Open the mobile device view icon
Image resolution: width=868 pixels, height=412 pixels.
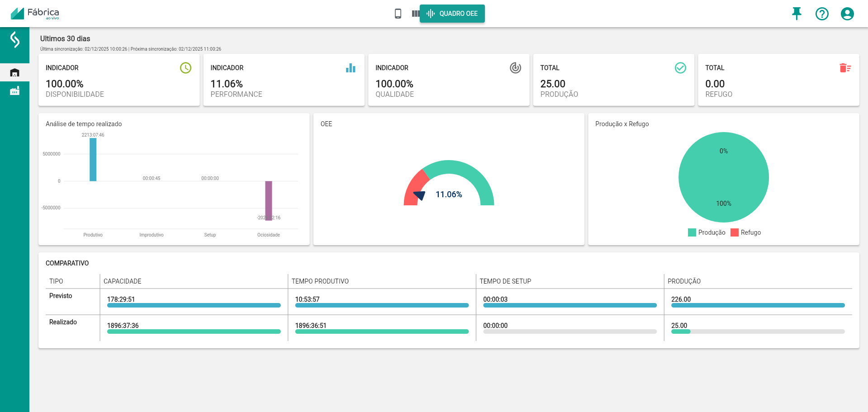pos(398,14)
